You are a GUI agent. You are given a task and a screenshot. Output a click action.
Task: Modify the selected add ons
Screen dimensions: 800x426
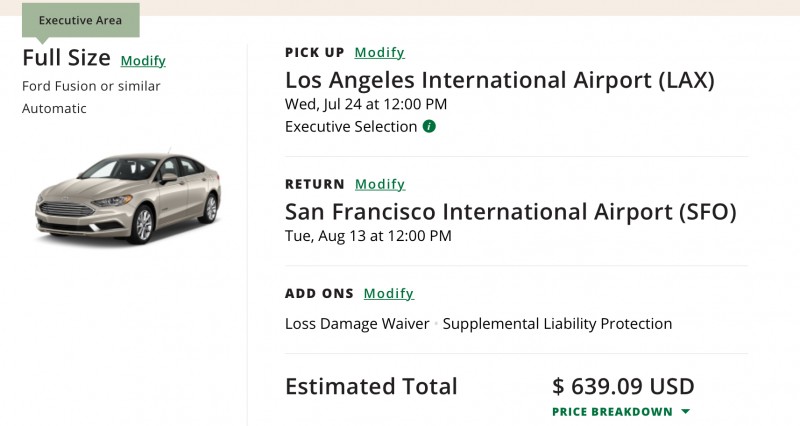pos(388,294)
